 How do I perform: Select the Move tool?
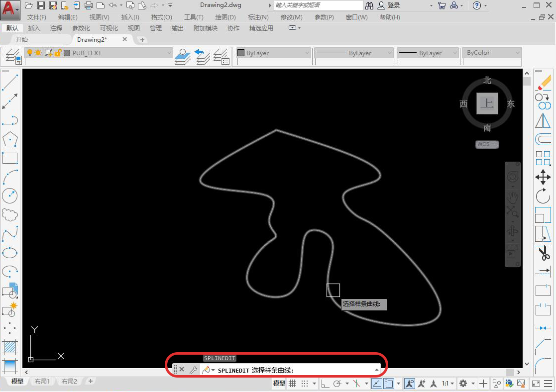543,177
